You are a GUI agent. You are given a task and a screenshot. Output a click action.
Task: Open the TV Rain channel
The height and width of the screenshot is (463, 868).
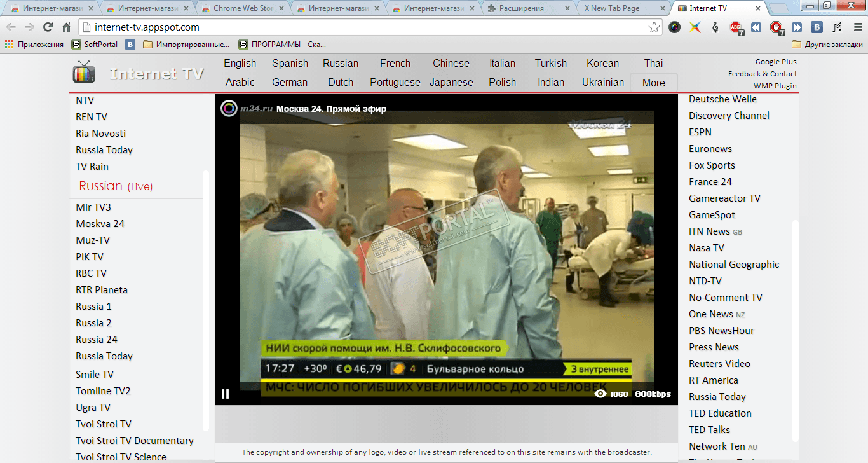click(x=92, y=167)
